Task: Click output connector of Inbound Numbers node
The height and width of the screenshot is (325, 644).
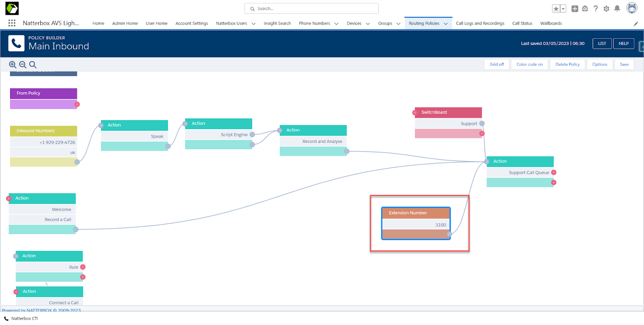Action: [x=77, y=162]
